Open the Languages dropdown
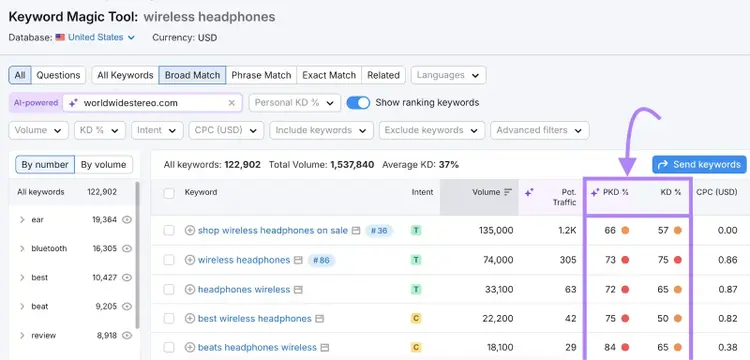This screenshot has width=750, height=360. [448, 75]
